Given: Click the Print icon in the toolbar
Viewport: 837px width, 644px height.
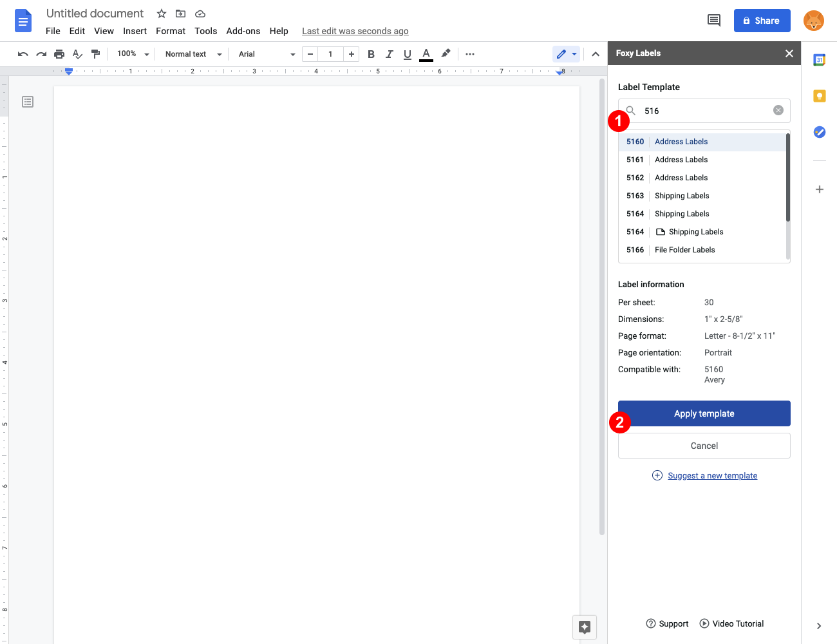Looking at the screenshot, I should click(x=59, y=54).
